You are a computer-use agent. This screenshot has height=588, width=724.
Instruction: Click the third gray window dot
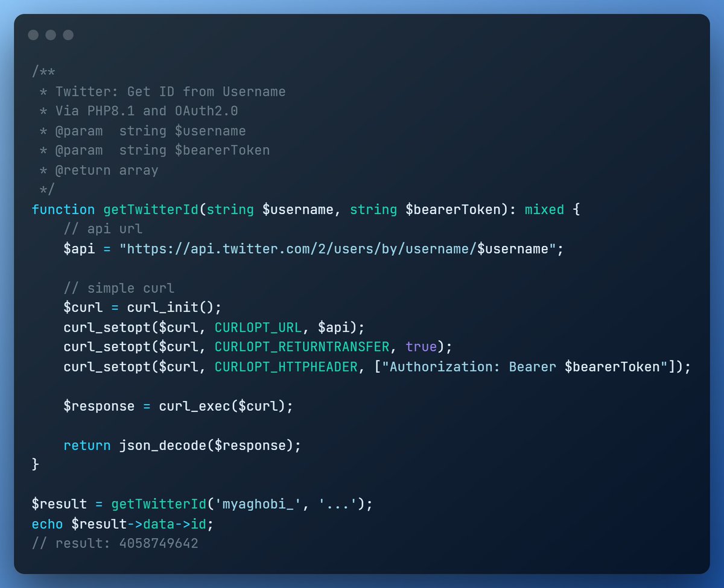click(x=68, y=35)
